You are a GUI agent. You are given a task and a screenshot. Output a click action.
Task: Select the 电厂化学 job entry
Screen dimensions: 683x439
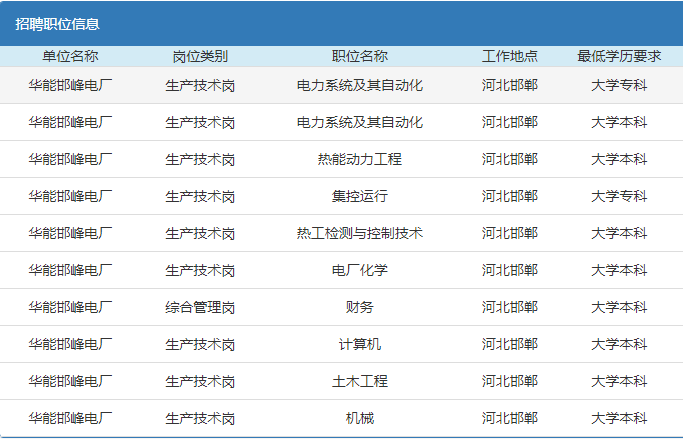click(x=359, y=270)
